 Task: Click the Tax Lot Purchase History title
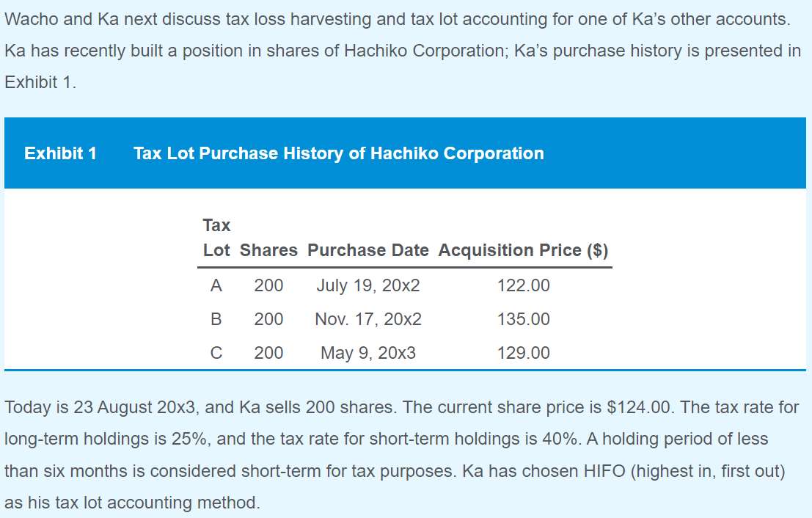click(338, 153)
